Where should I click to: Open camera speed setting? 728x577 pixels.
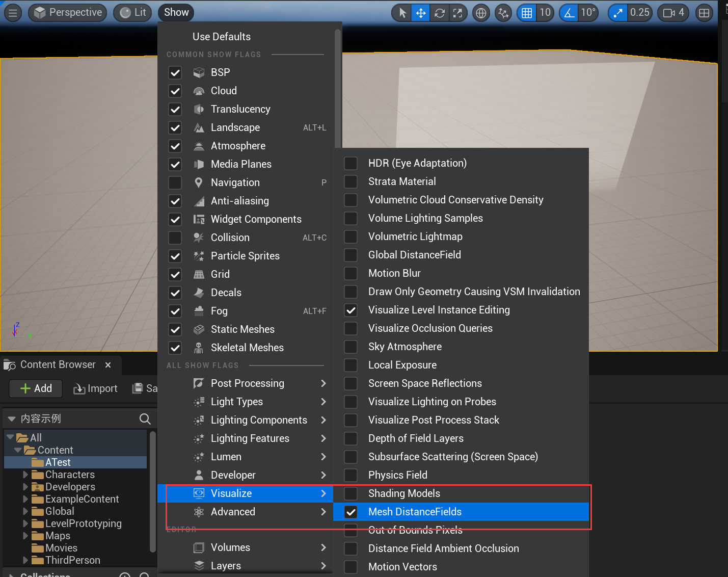(x=673, y=13)
